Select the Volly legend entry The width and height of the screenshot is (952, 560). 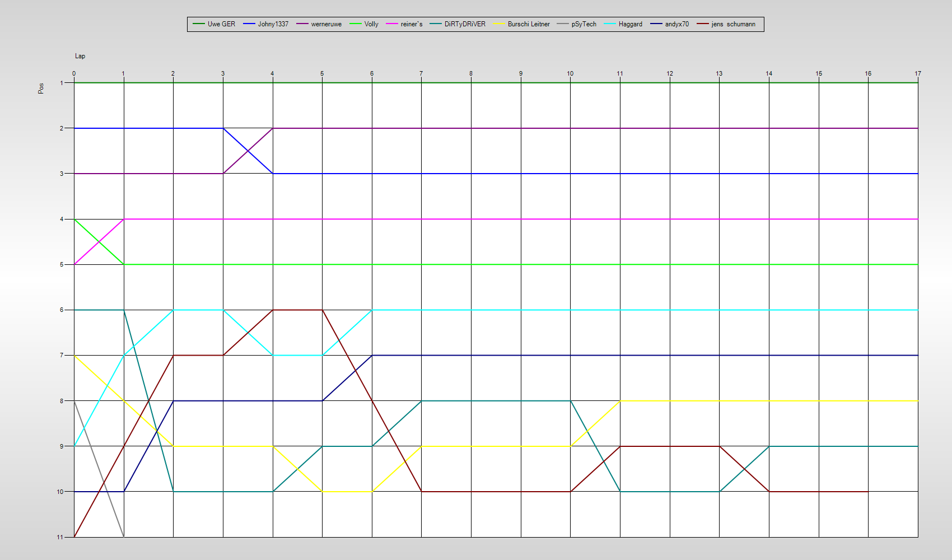point(371,24)
